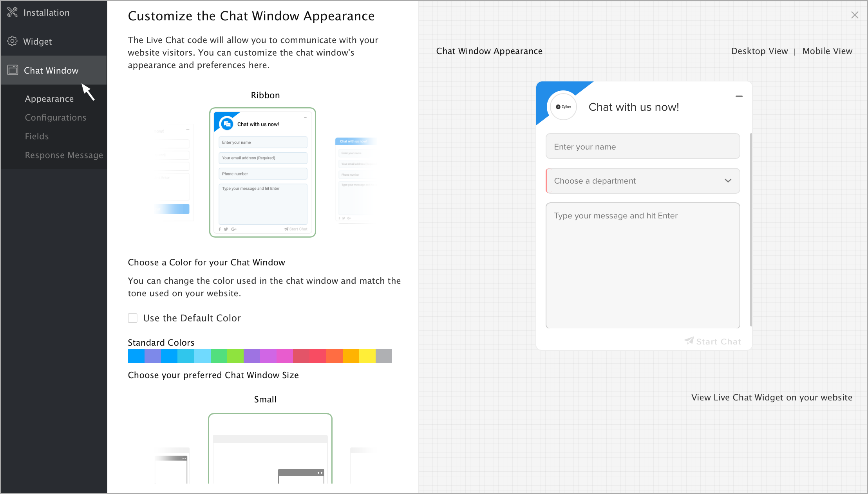
Task: Click the Enter your name field
Action: [x=643, y=146]
